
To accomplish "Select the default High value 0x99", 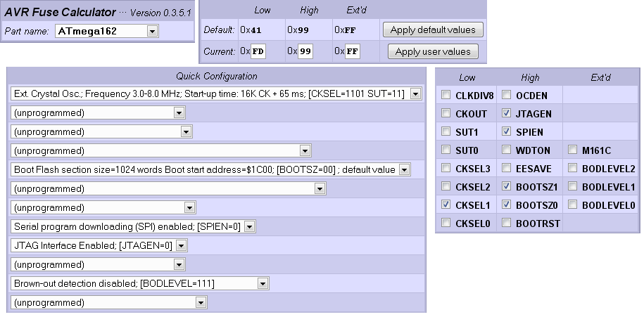I will click(298, 30).
